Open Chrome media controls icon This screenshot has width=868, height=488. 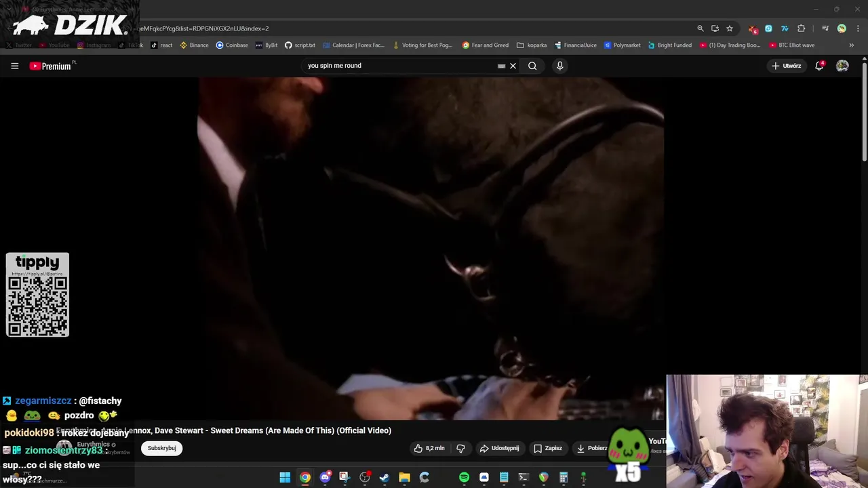point(825,28)
